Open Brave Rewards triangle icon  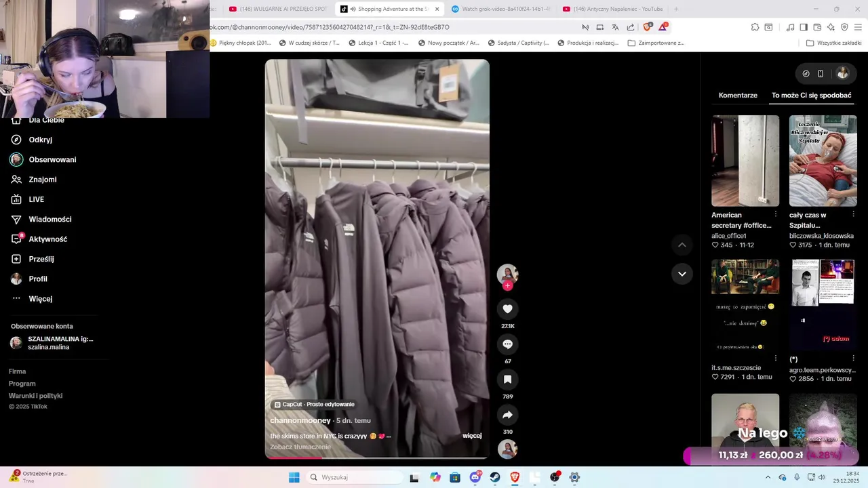pyautogui.click(x=663, y=27)
